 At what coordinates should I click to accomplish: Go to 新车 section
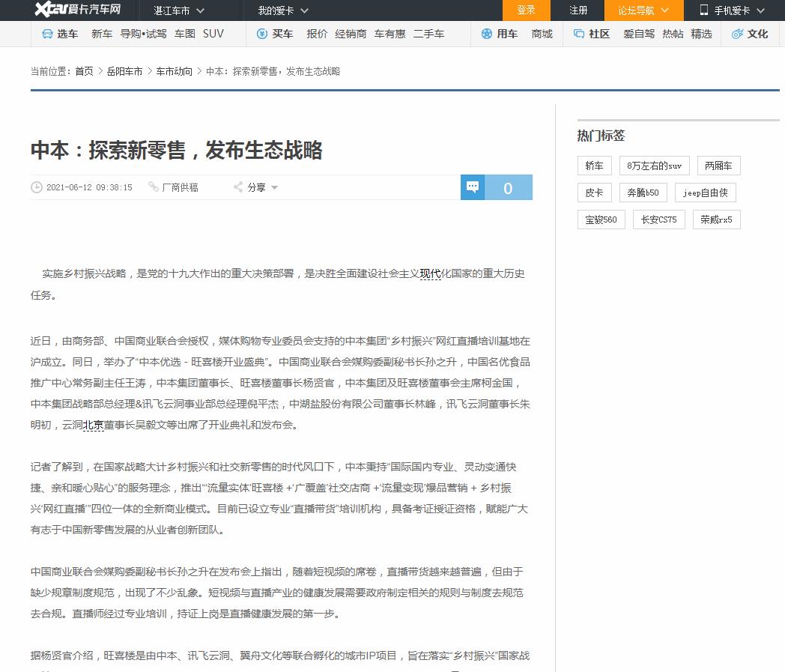tap(102, 34)
